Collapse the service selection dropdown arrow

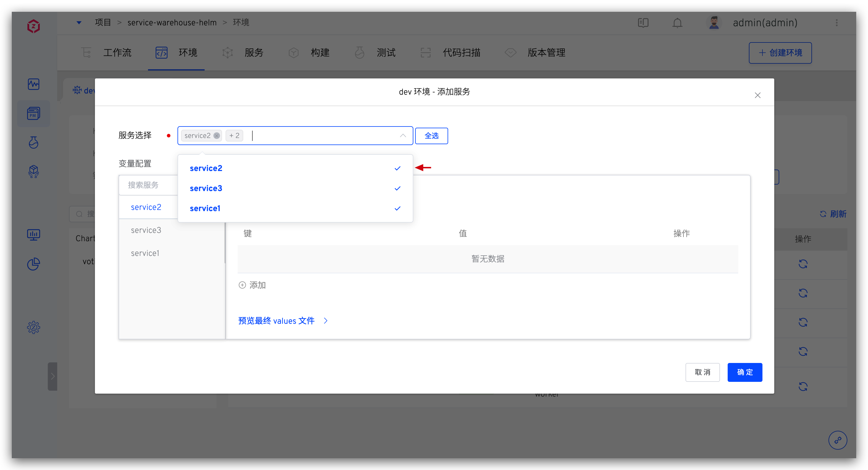pos(403,135)
